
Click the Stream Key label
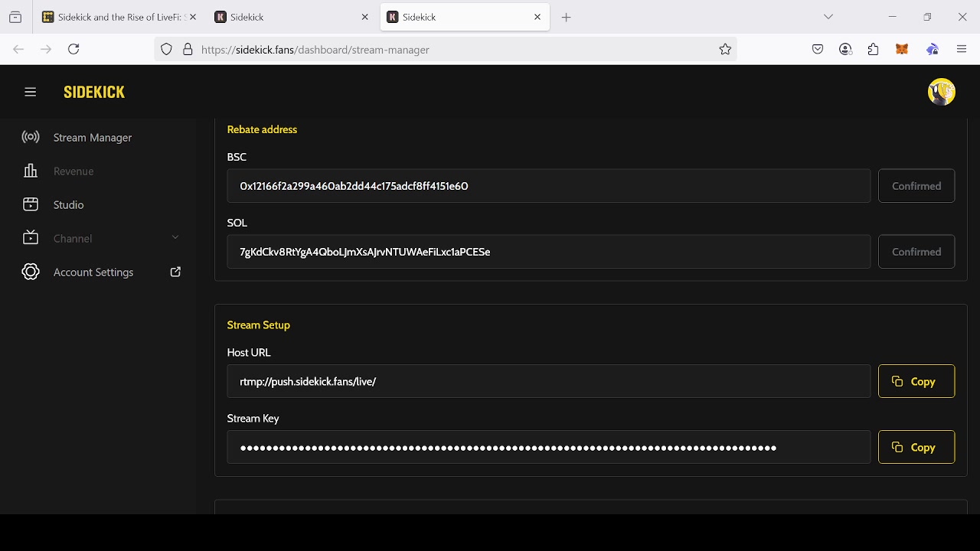click(x=253, y=419)
